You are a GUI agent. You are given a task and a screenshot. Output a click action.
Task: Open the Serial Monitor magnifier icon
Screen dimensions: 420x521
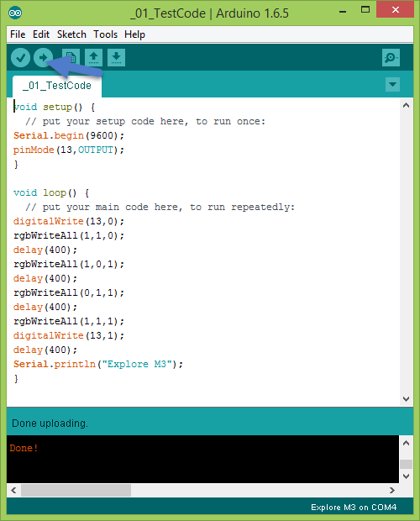click(391, 58)
